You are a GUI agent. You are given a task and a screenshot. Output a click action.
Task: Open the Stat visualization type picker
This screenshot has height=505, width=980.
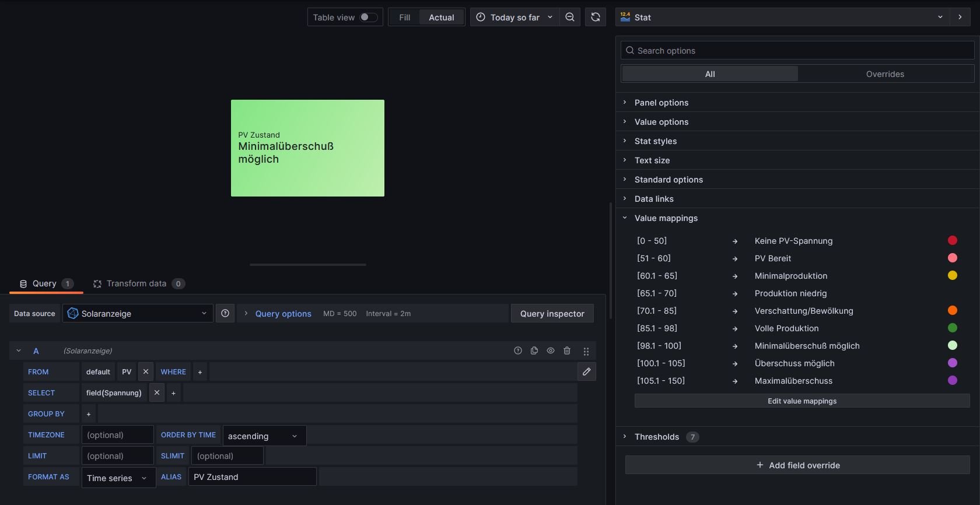pos(782,17)
